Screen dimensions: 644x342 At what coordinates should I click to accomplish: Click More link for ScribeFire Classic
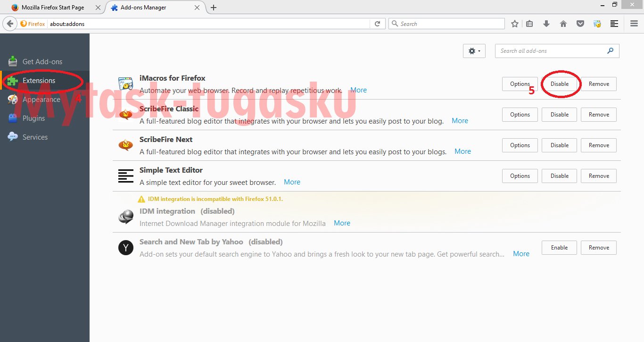coord(460,121)
